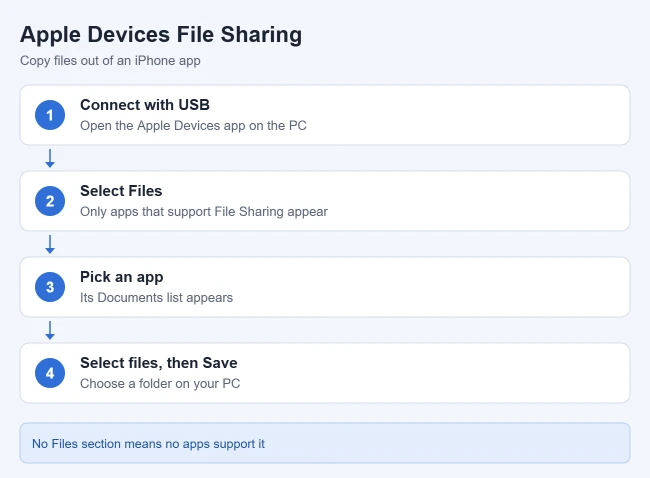Select the 'Select files, then Save' title

159,363
